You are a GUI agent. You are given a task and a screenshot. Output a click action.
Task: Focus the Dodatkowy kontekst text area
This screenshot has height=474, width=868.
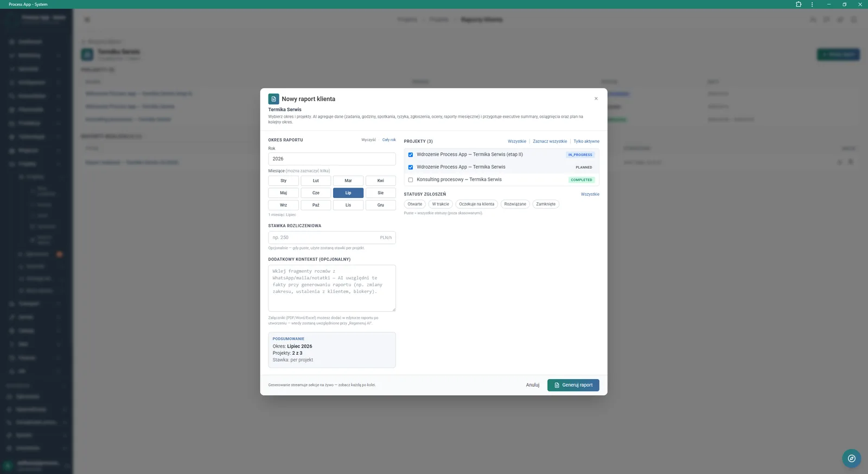pos(332,288)
